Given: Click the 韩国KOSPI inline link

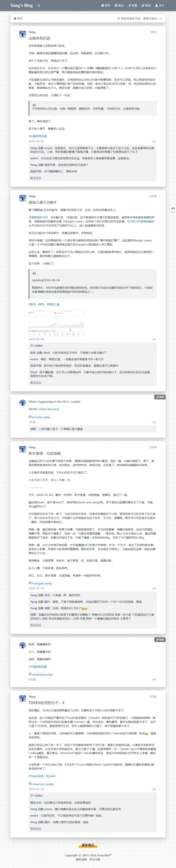Looking at the screenshot, I should pos(41,217).
